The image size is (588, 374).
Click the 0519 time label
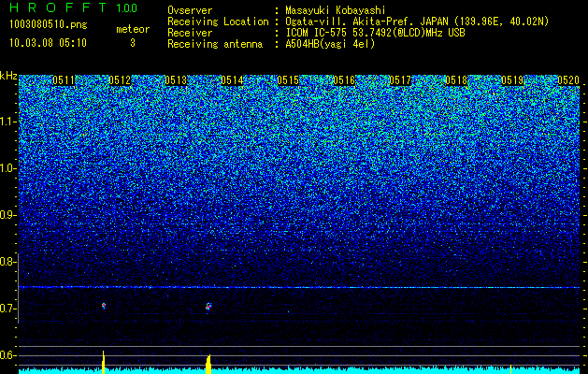point(512,80)
